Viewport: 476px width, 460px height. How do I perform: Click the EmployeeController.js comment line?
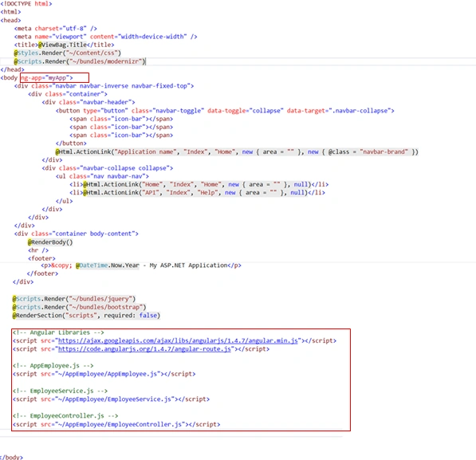pyautogui.click(x=65, y=416)
